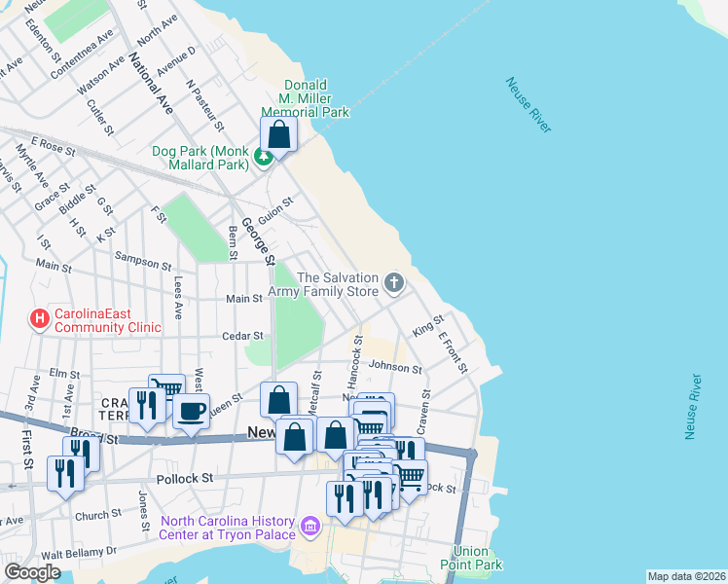Click the CarolinaEast Community Clinic hospital marker
The image size is (728, 584).
click(x=40, y=319)
